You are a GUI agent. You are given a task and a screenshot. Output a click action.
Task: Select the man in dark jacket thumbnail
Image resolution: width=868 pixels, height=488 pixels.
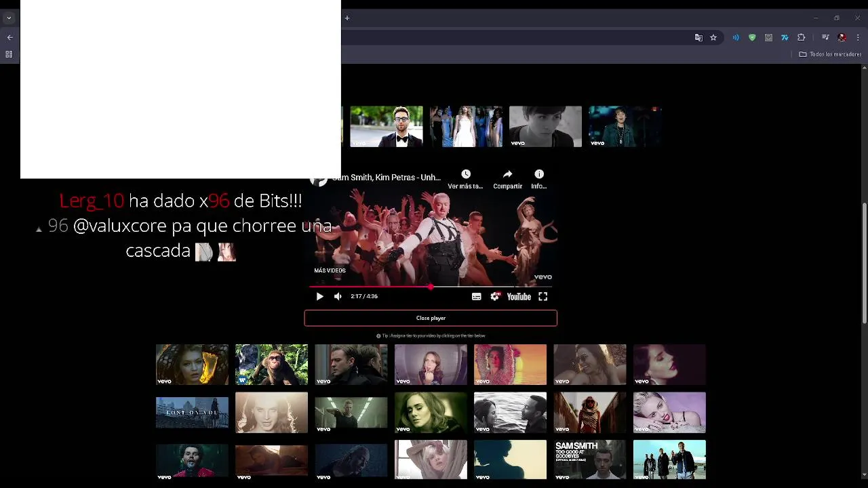click(x=625, y=127)
